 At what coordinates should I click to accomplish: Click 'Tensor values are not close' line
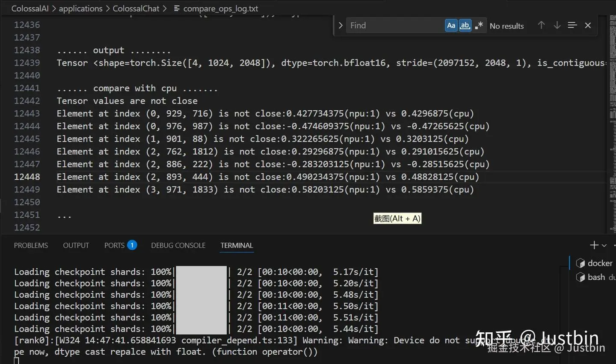click(x=127, y=101)
